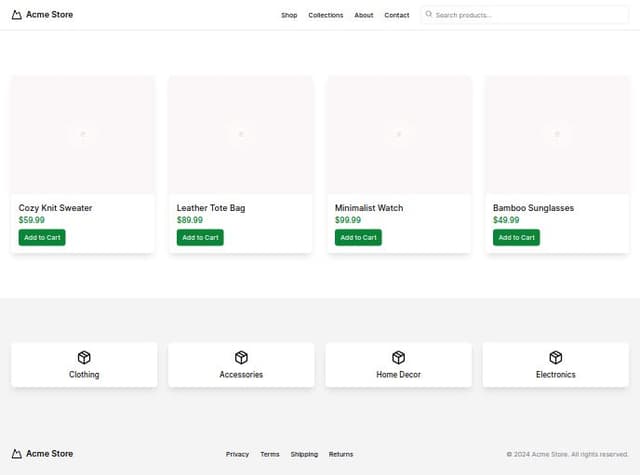Add Minimalist Watch to cart
The image size is (640, 475).
click(x=358, y=238)
